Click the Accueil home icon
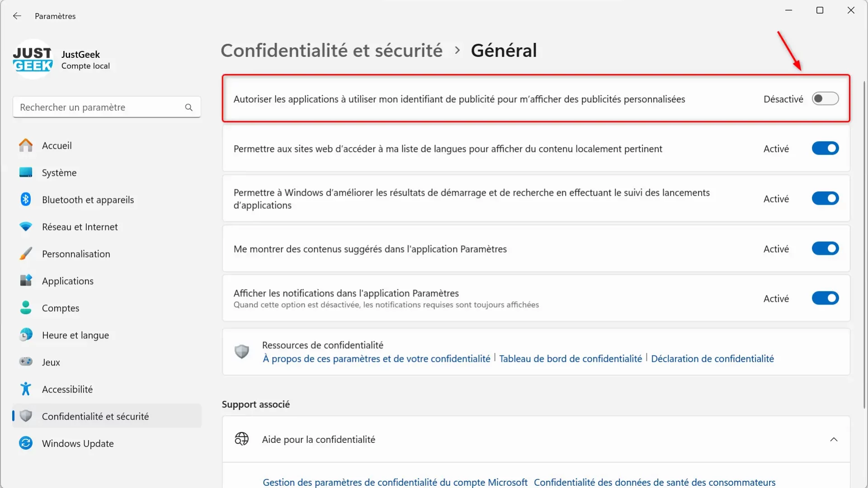Image resolution: width=868 pixels, height=488 pixels. click(x=26, y=145)
